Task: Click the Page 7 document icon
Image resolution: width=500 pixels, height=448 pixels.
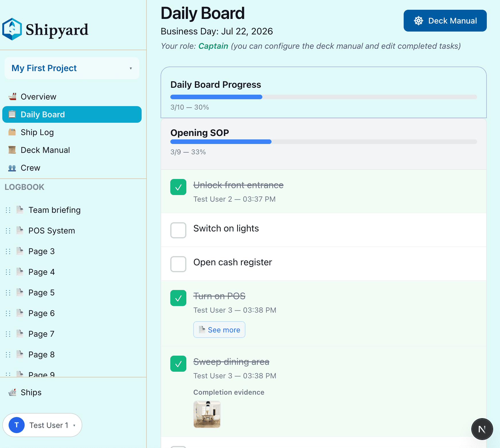Action: coord(20,334)
